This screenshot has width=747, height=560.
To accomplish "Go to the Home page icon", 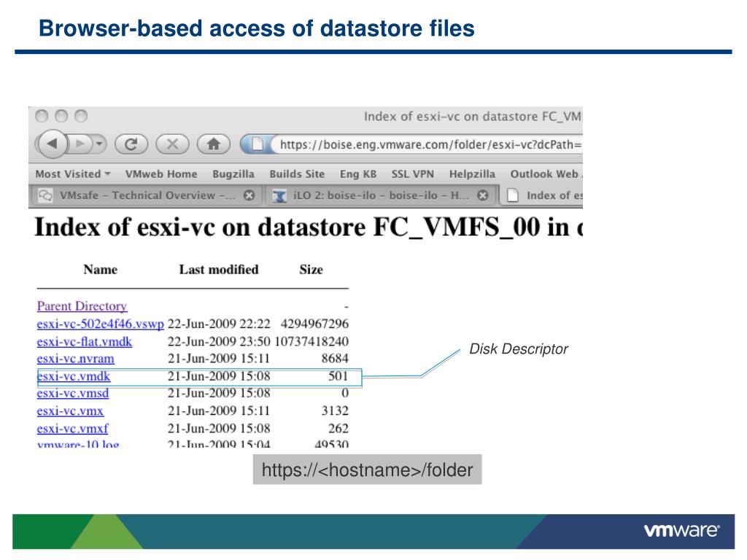I will pos(214,144).
